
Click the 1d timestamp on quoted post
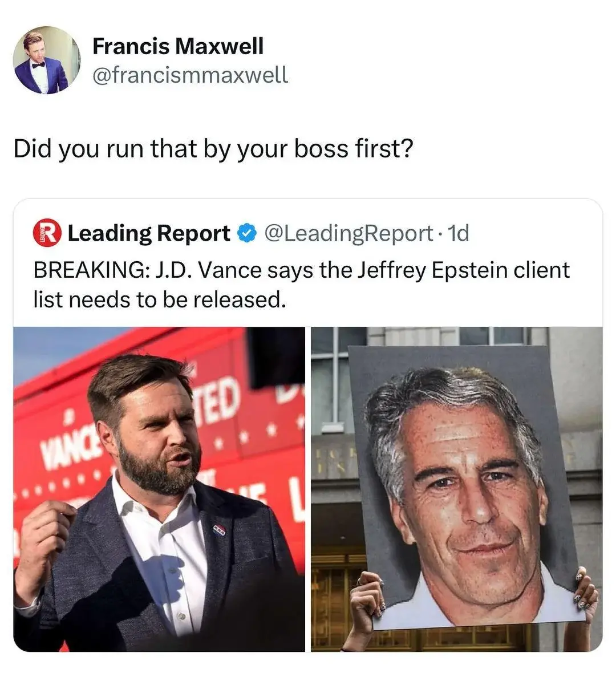point(458,233)
